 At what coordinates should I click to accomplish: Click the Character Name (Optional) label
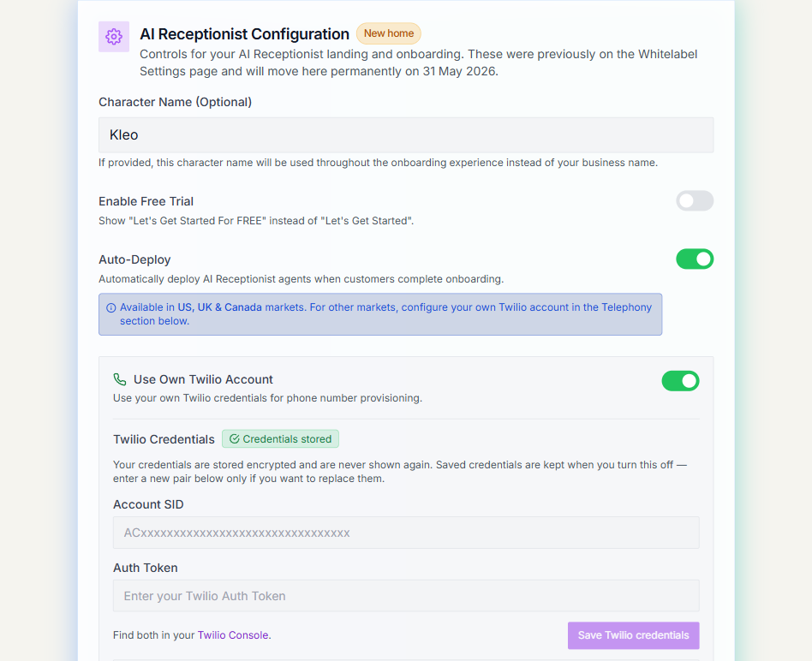point(175,102)
